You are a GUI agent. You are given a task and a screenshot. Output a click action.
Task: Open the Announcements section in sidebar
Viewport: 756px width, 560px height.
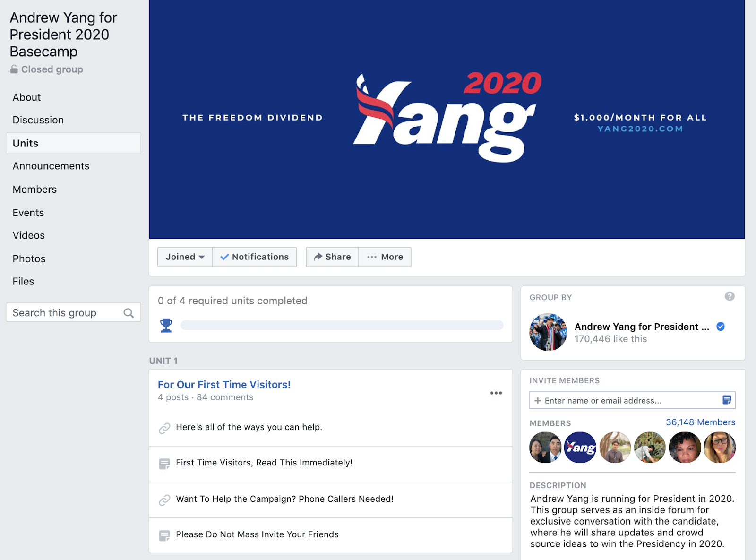51,166
